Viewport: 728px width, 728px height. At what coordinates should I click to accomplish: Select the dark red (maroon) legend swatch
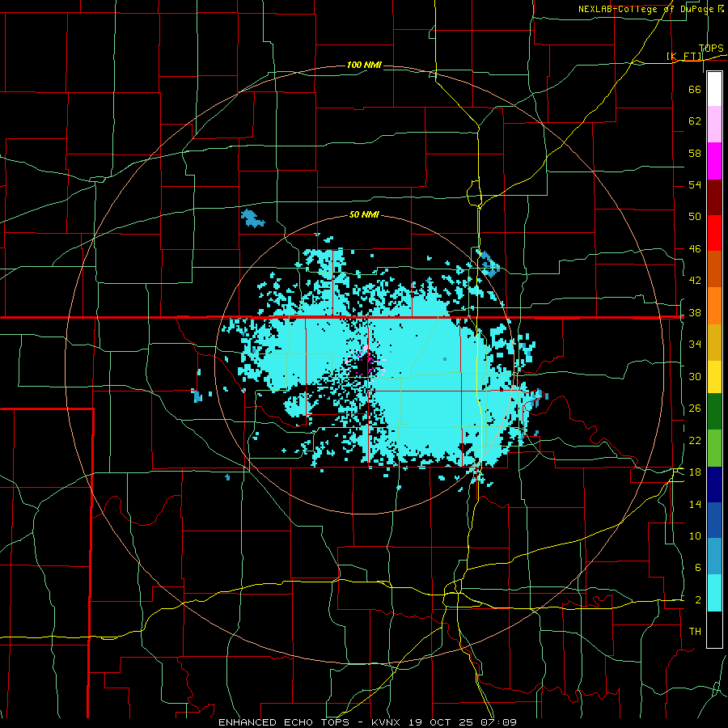(714, 197)
